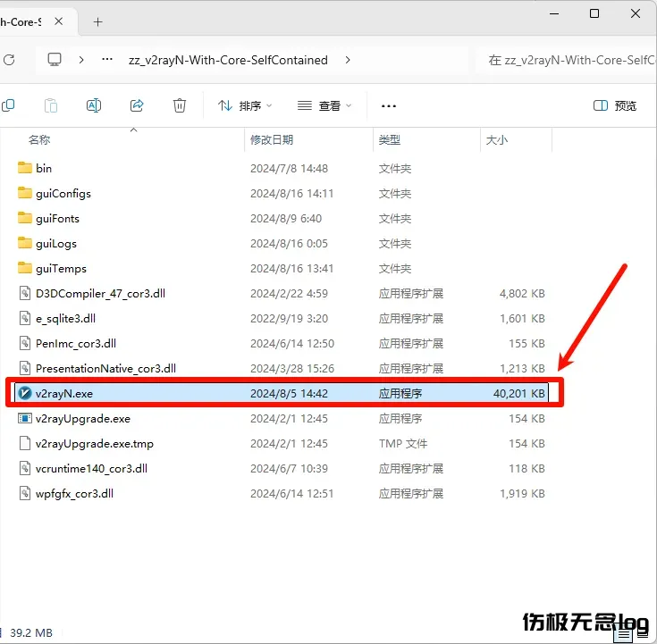The image size is (657, 644).
Task: Select the vcruntime140_cor3.dll file name
Action: click(x=91, y=468)
